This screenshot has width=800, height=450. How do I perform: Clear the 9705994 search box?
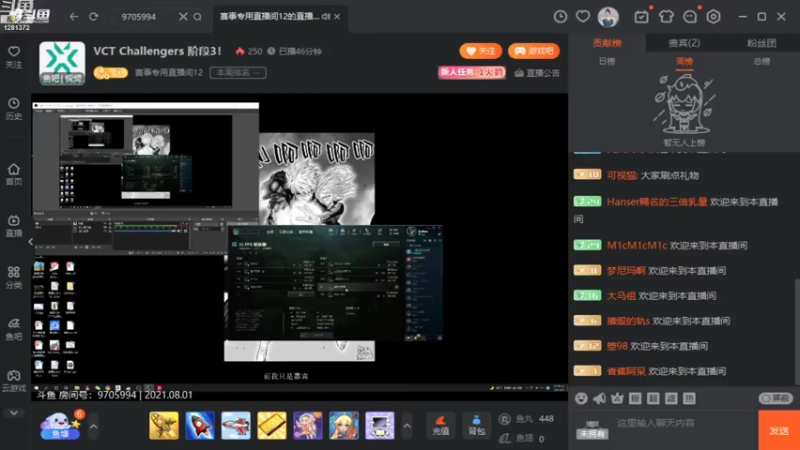coord(183,17)
